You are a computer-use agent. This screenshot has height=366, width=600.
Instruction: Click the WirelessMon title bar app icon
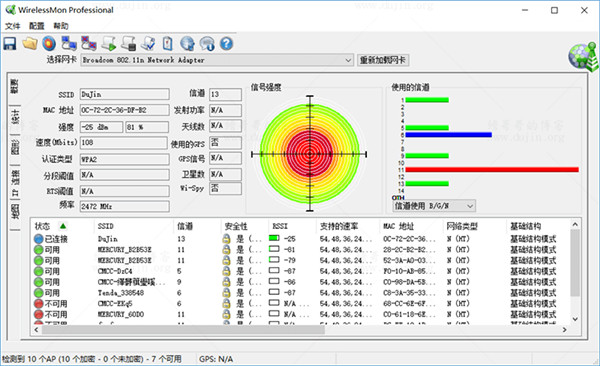point(11,10)
